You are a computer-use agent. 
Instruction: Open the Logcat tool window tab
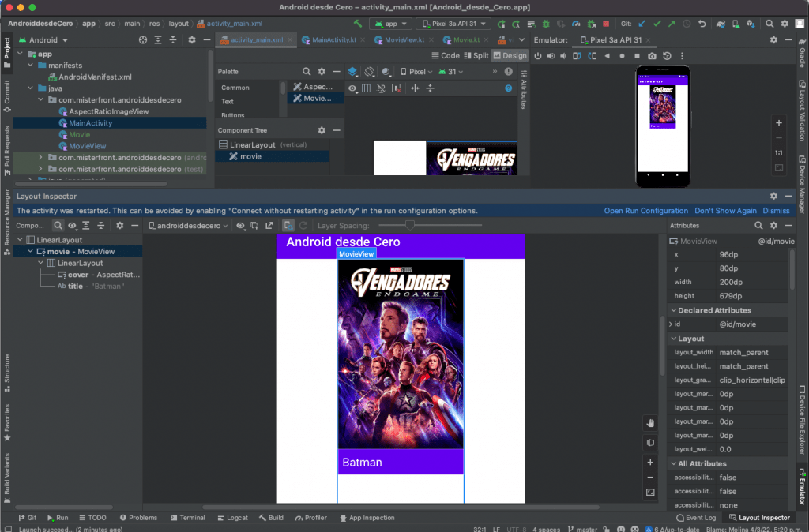tap(232, 518)
